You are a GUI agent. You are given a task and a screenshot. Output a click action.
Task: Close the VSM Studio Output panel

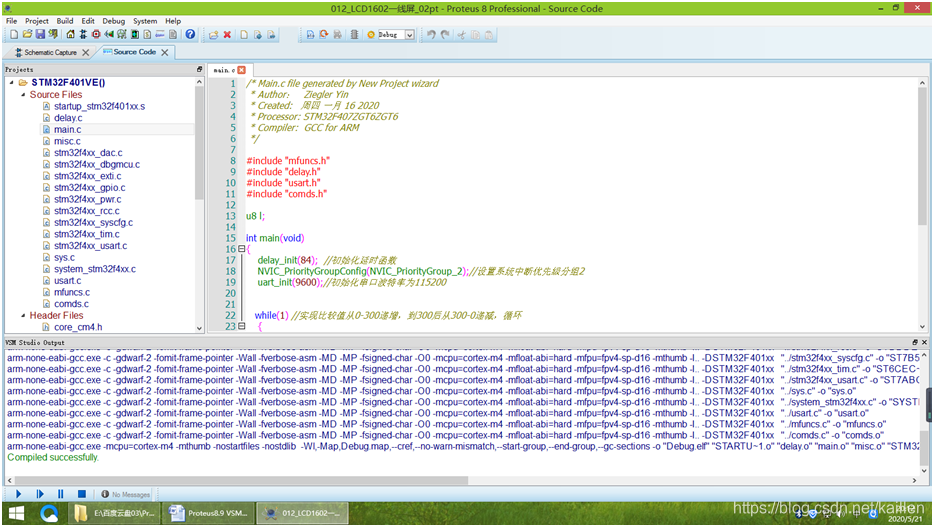pos(924,342)
